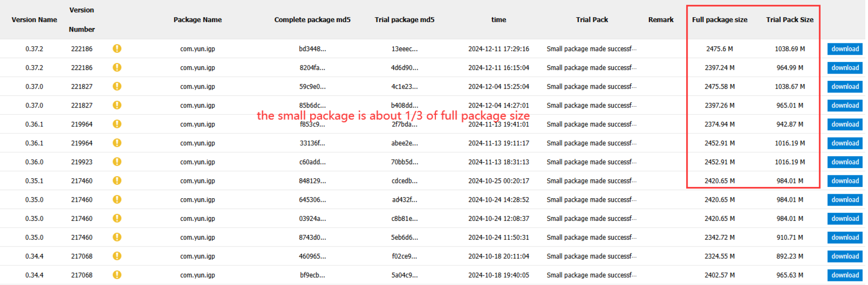Click the Full package size column header

click(x=720, y=20)
